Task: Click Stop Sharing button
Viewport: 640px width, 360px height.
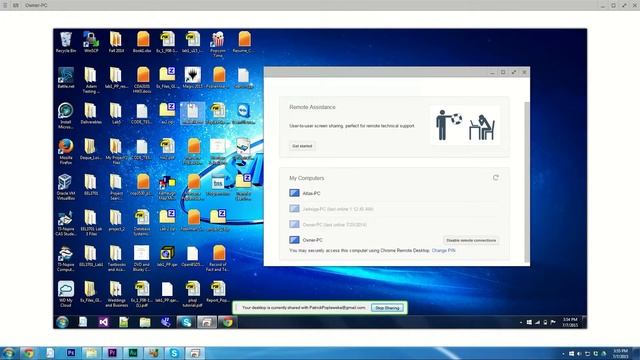Action: [387, 308]
